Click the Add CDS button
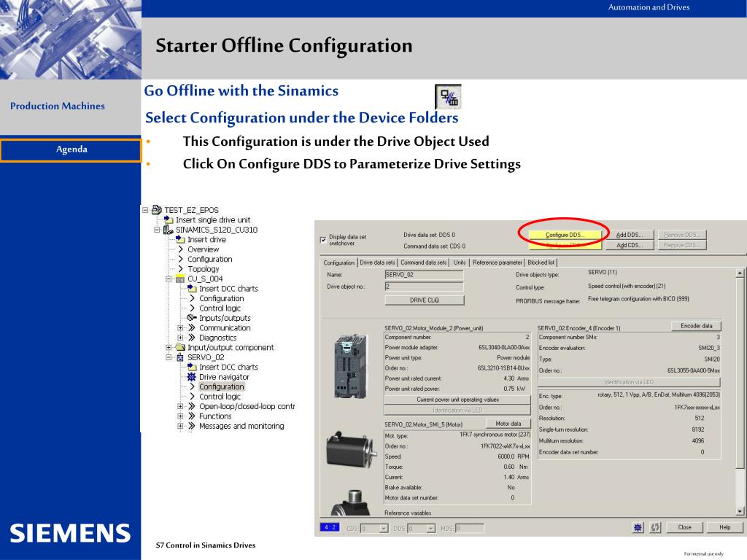This screenshot has width=747, height=560. tap(630, 245)
